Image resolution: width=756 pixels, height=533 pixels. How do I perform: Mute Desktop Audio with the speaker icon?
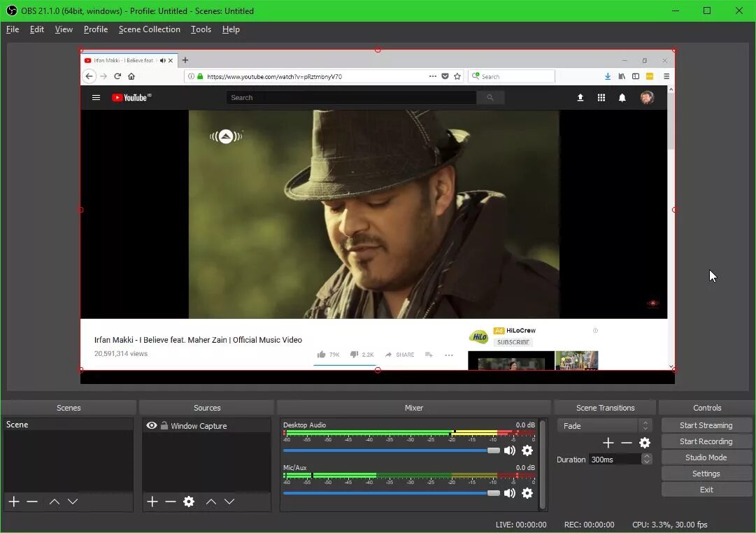[x=510, y=450]
